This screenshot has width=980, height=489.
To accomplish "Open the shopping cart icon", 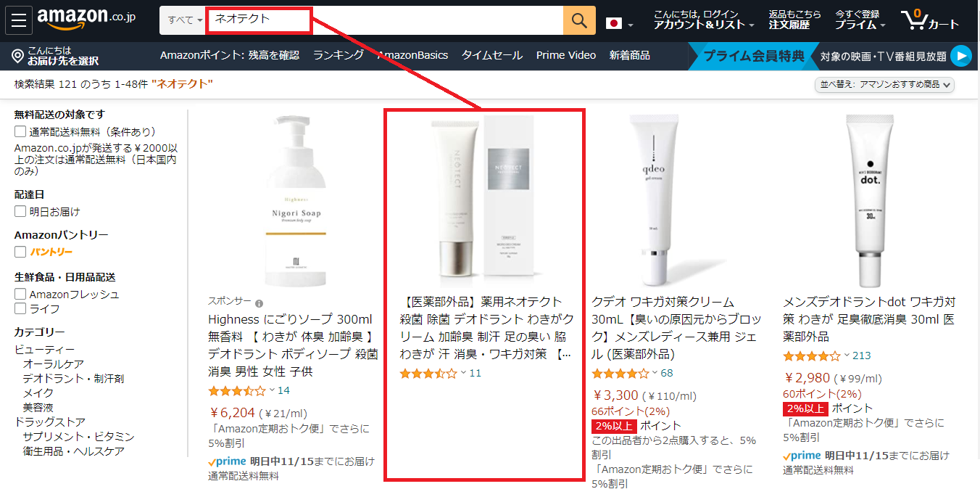I will tap(930, 20).
